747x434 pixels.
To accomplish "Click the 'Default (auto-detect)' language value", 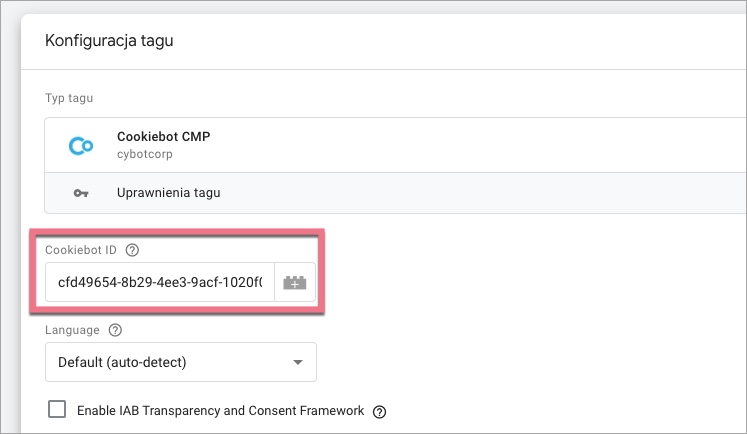I will [x=123, y=362].
